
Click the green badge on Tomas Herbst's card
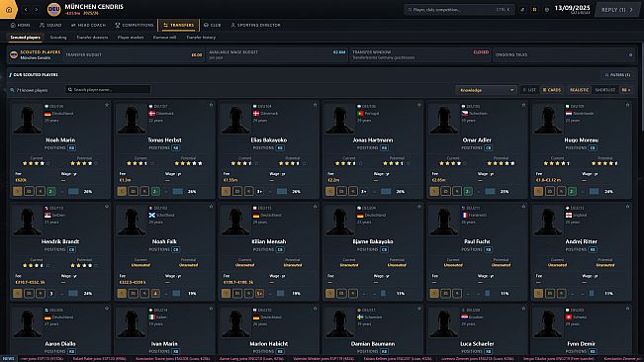pos(155,191)
